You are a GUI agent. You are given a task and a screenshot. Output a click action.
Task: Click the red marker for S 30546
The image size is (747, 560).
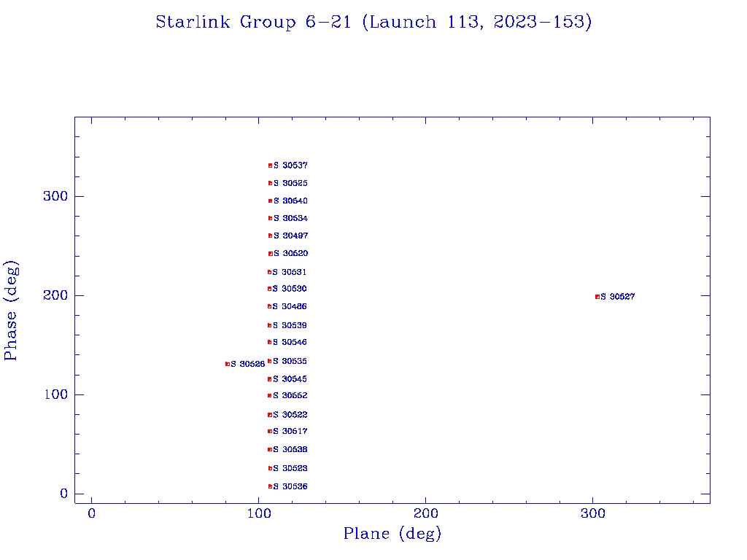(270, 343)
